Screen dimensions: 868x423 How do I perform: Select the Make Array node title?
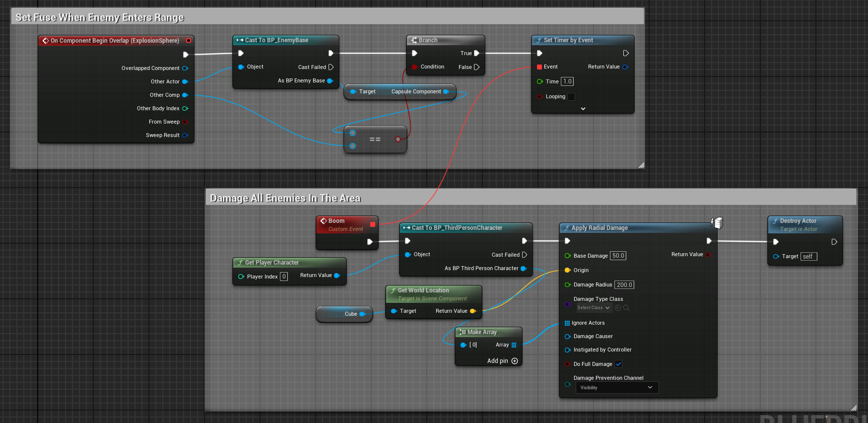point(482,332)
